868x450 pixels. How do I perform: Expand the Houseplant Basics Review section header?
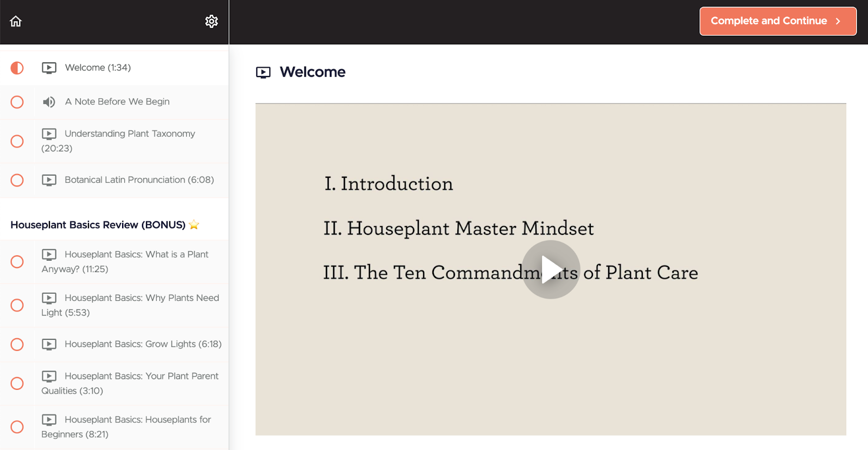[98, 225]
